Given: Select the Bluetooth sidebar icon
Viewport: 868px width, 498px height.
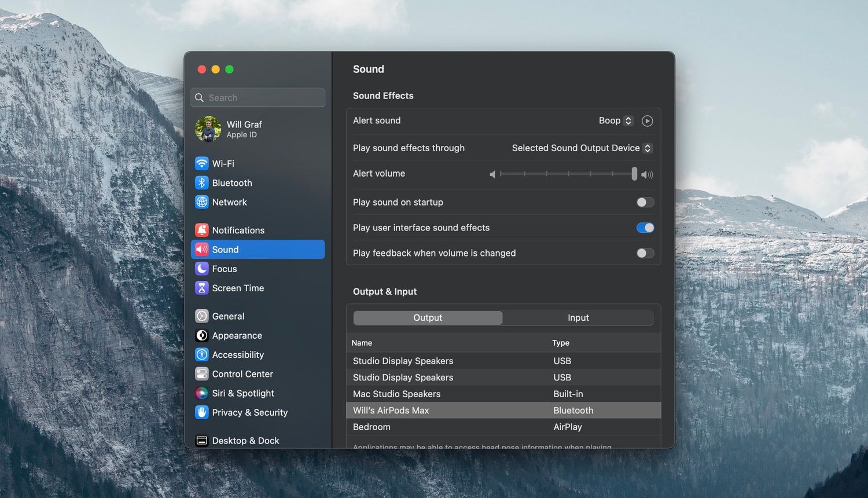Looking at the screenshot, I should [x=201, y=182].
